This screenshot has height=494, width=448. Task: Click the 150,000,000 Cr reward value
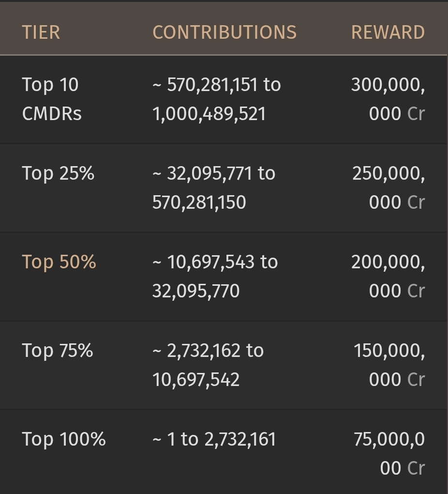pyautogui.click(x=389, y=365)
